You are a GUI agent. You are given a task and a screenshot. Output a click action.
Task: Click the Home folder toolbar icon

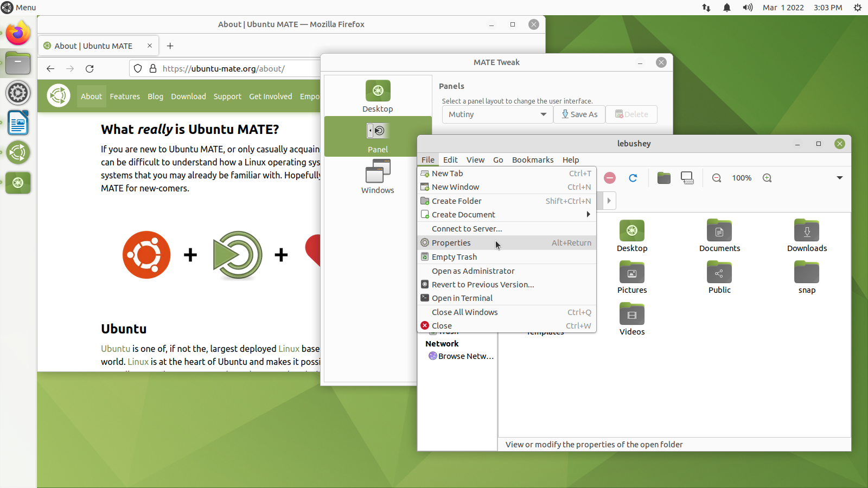coord(663,178)
